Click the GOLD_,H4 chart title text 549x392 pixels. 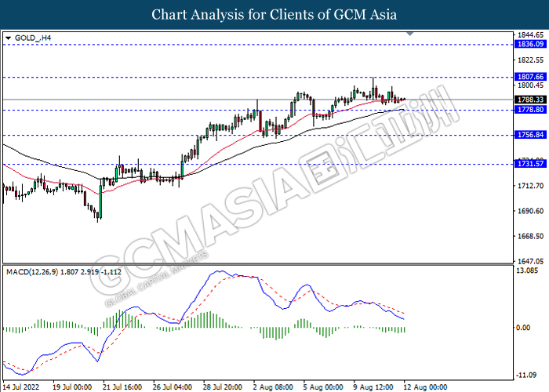(33, 38)
